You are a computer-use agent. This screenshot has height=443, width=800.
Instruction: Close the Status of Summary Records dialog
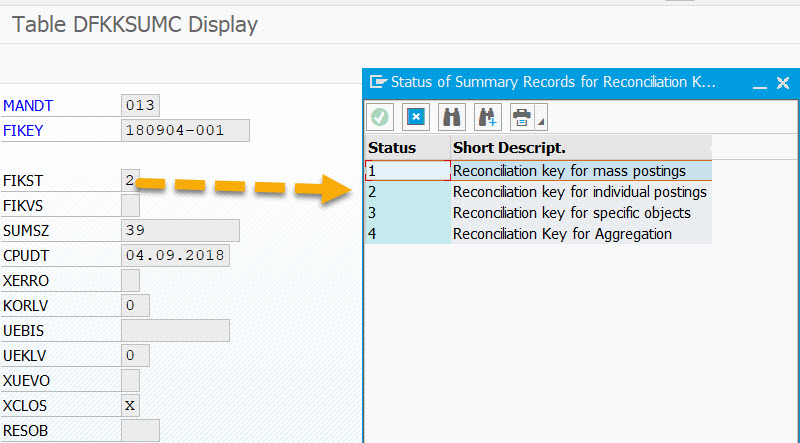[783, 82]
